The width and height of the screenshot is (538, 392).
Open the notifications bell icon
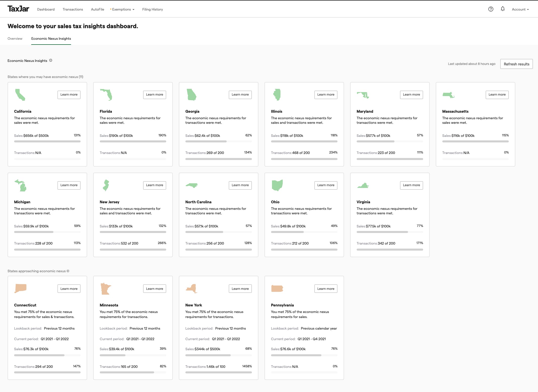(x=502, y=9)
